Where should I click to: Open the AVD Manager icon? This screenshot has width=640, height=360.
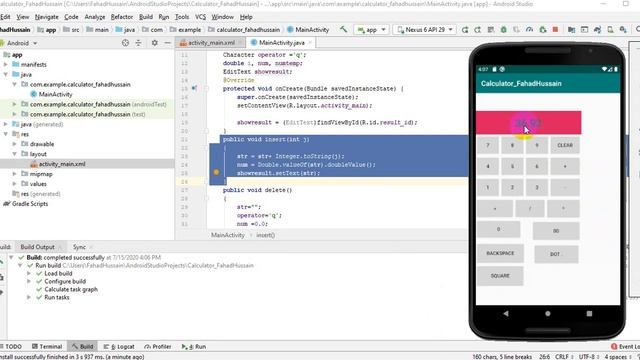(610, 30)
